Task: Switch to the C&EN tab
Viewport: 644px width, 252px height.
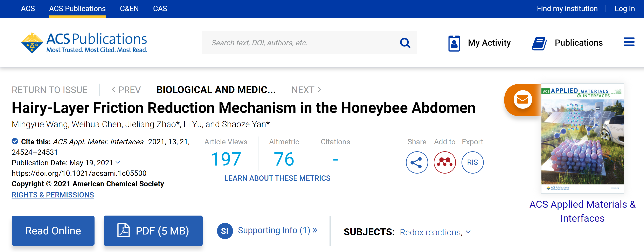Action: coord(129,9)
